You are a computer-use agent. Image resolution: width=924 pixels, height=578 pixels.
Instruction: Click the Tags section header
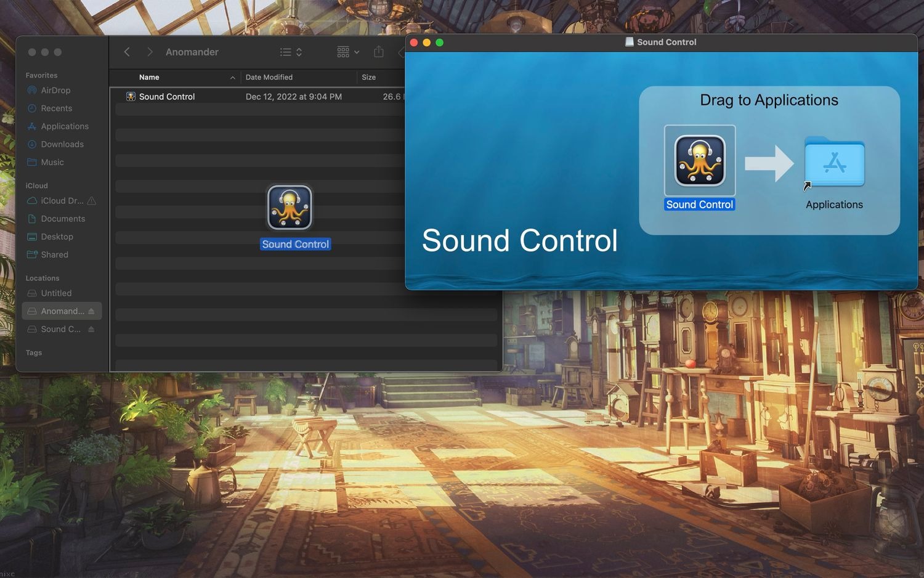(x=34, y=353)
